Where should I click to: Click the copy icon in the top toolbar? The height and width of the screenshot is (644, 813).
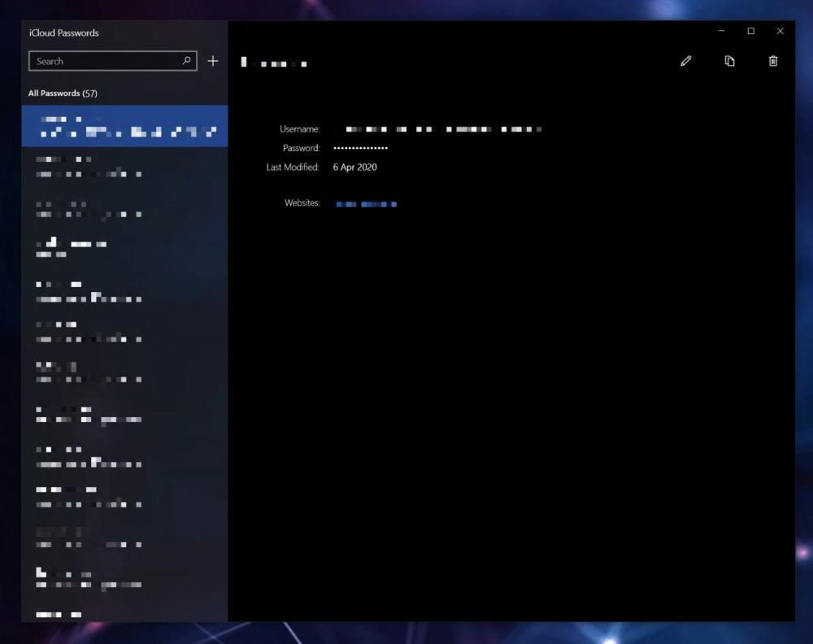730,61
